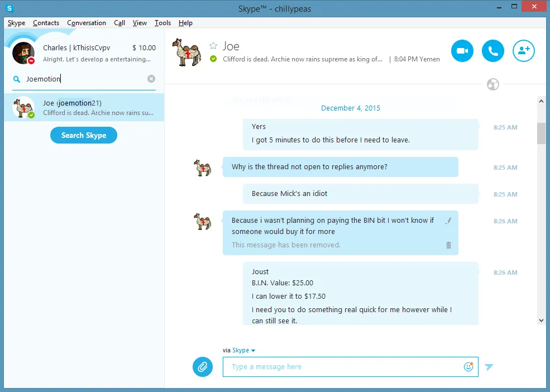The image size is (550, 392).
Task: Click the globe icon below header
Action: [493, 84]
